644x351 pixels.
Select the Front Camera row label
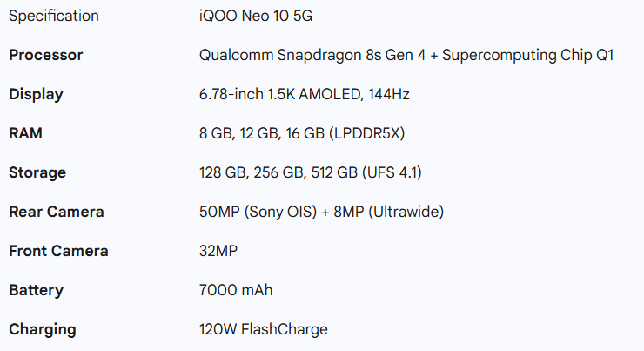58,251
